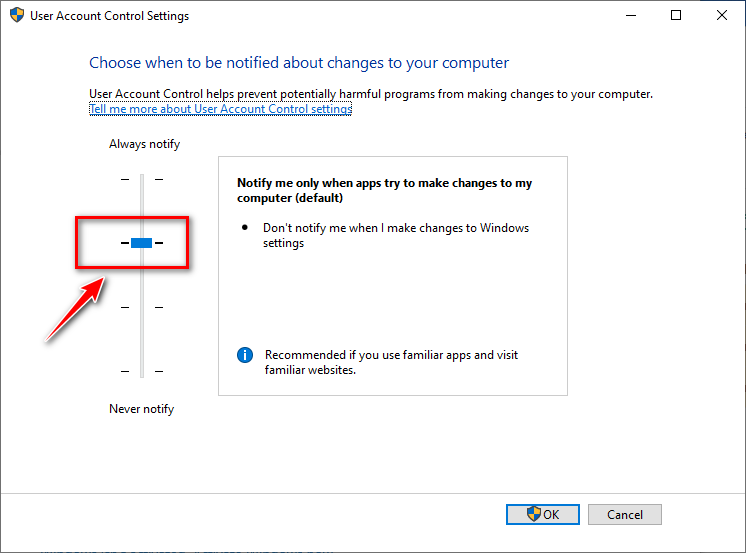Close the User Account Control Settings window
Screen dimensions: 746x553
[722, 16]
